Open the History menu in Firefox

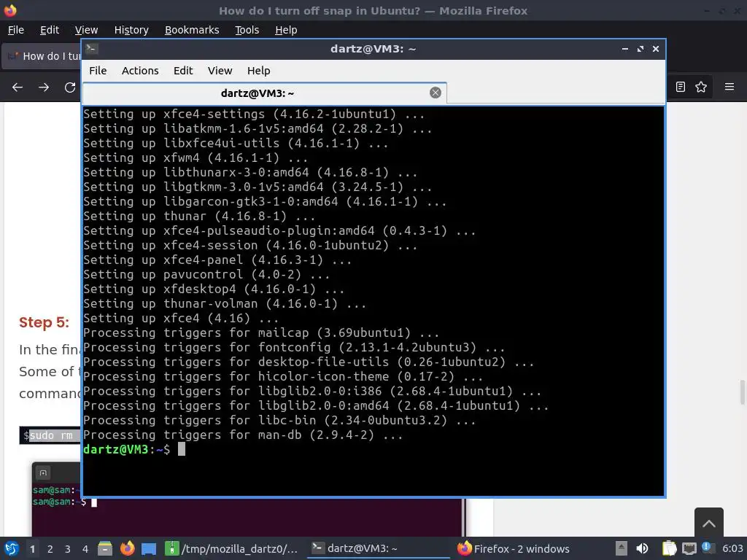coord(131,30)
